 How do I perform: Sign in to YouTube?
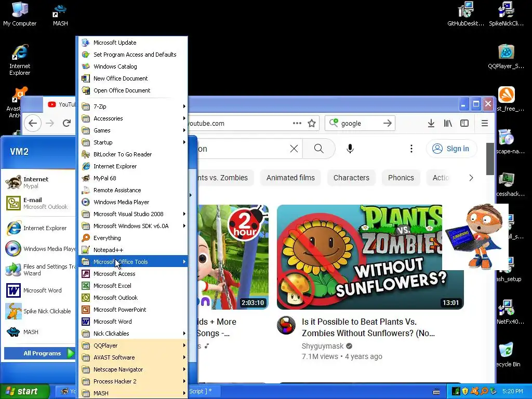(451, 149)
